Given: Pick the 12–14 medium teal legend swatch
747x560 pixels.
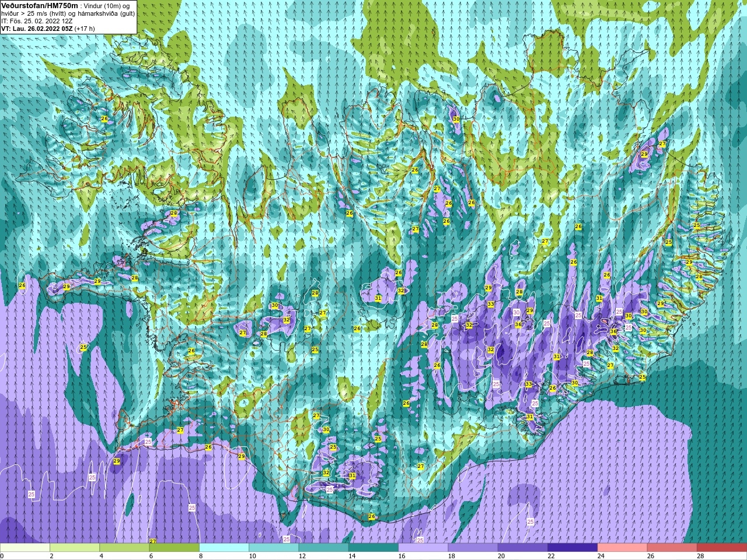Looking at the screenshot, I should [x=323, y=548].
